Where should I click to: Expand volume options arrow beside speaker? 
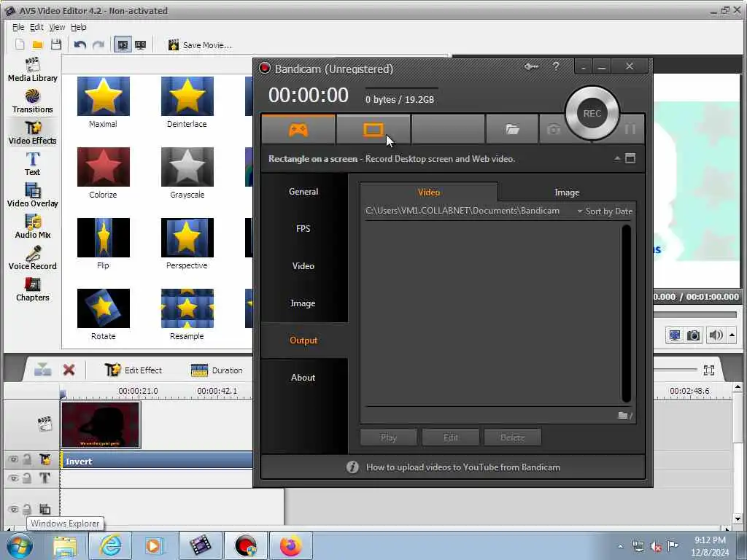pyautogui.click(x=732, y=335)
